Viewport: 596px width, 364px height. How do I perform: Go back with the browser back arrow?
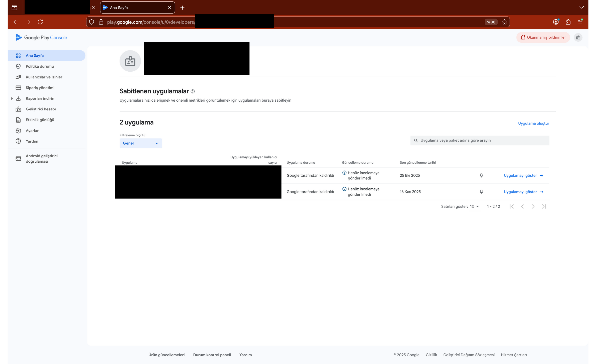pyautogui.click(x=16, y=22)
